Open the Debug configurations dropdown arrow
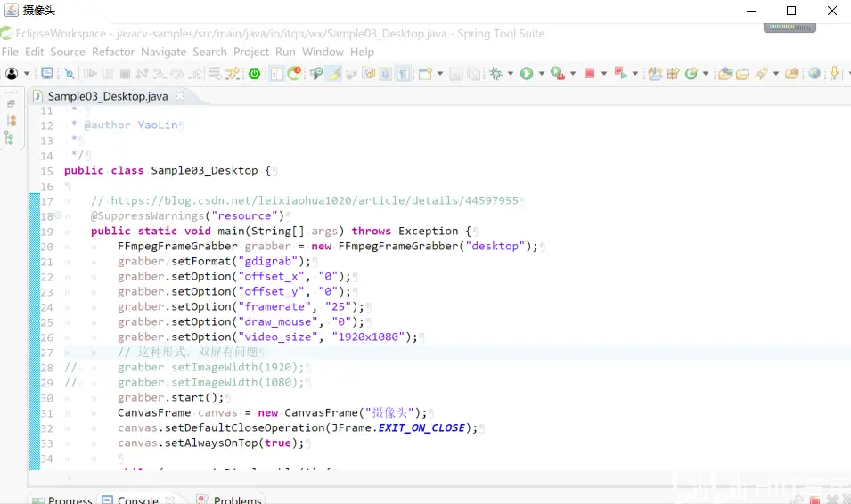This screenshot has height=504, width=851. (x=511, y=73)
